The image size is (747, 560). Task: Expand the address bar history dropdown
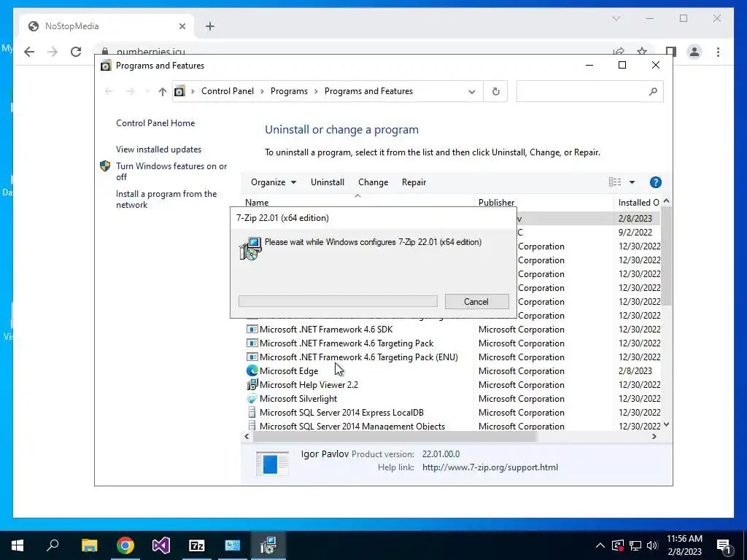472,91
